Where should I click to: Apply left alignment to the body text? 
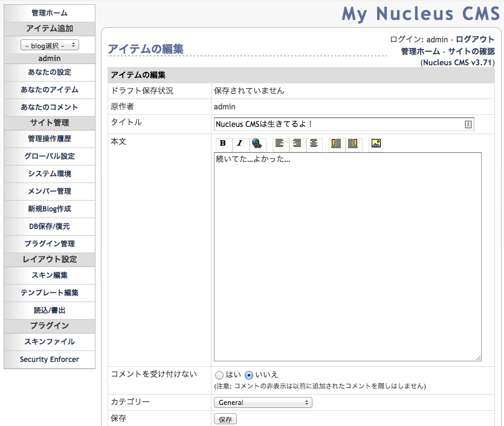click(279, 144)
